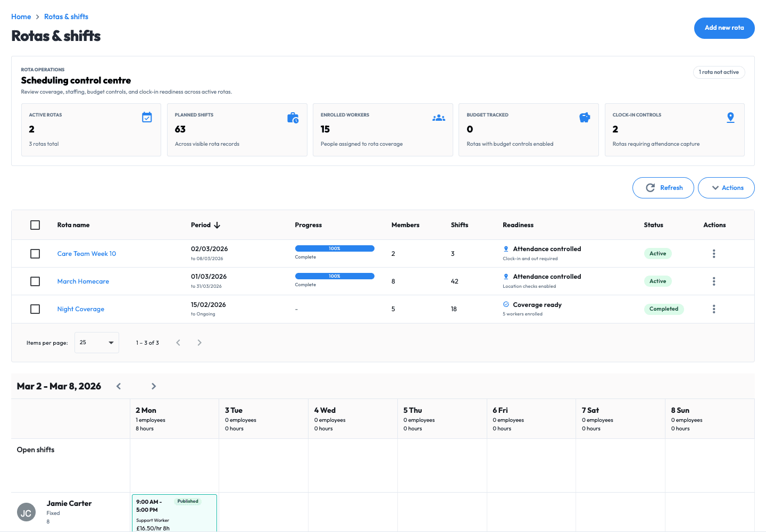Click the Completed status badge for Night Coverage
The image size is (766, 532).
pyautogui.click(x=664, y=309)
